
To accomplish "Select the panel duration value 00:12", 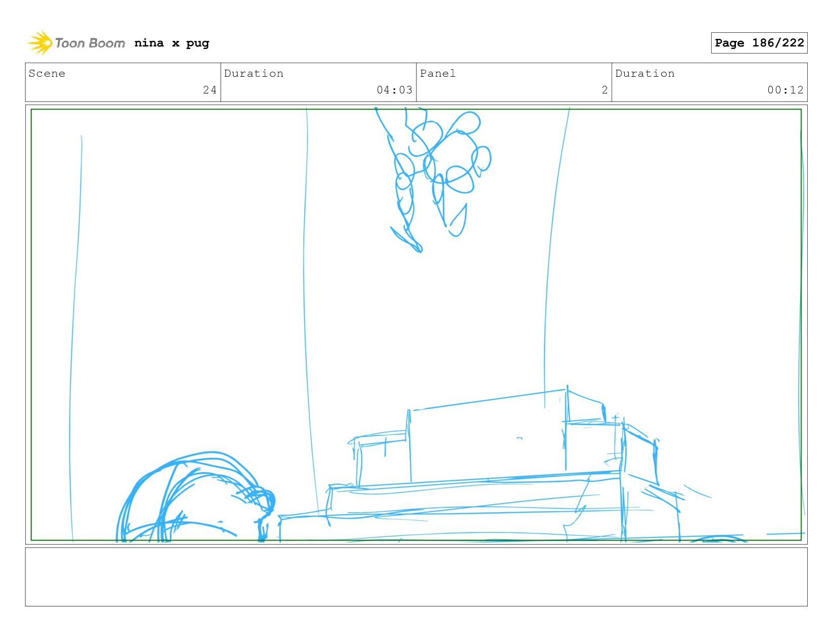I will (785, 90).
